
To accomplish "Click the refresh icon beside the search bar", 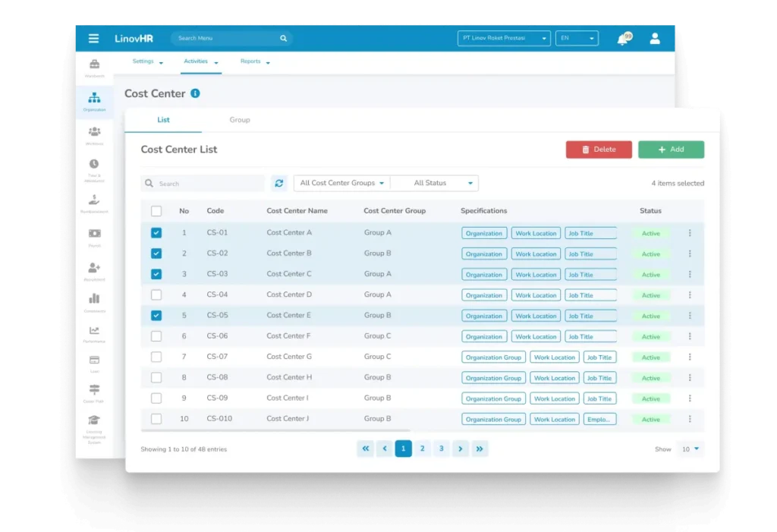I will tap(279, 183).
